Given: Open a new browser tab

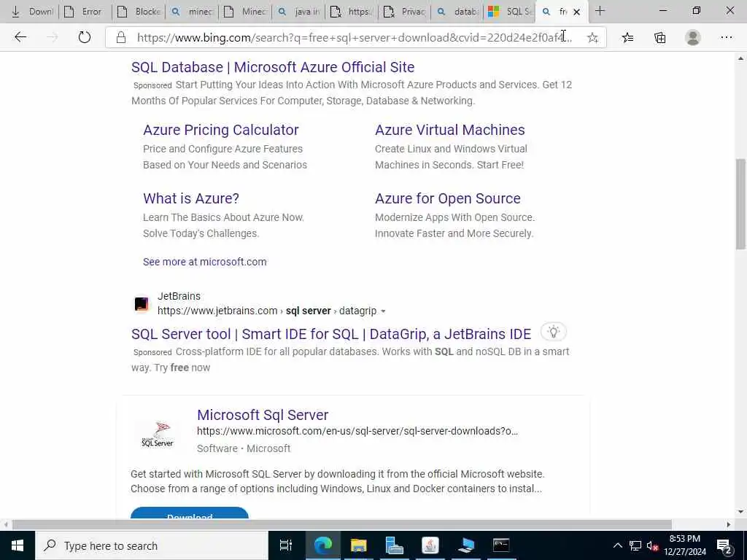Looking at the screenshot, I should point(600,11).
